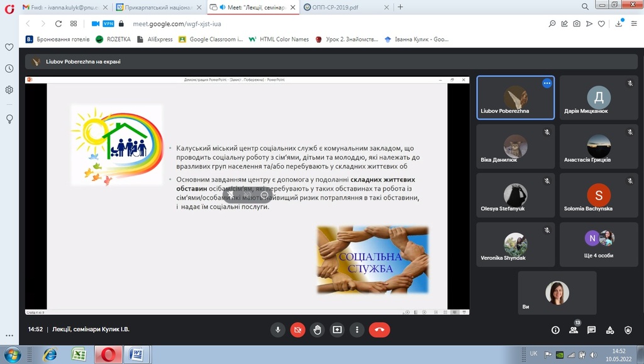
Task: Open options on Liubov Poberezhna's tile
Action: 547,83
